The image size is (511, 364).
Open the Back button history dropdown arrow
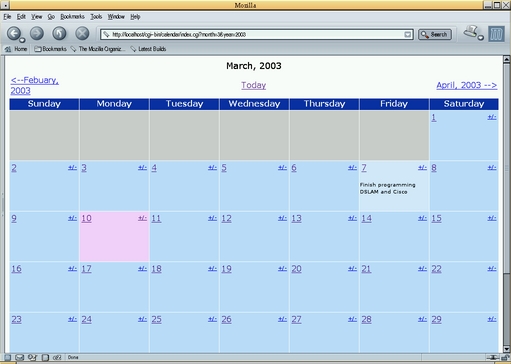pos(22,40)
